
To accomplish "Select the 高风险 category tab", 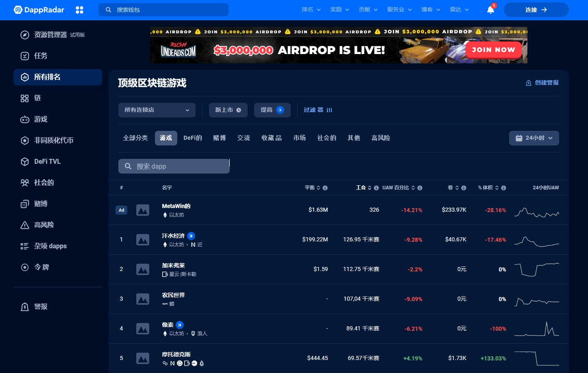I will (381, 138).
